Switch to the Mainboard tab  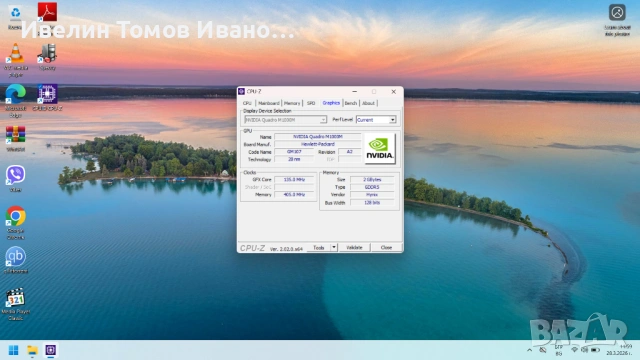[269, 103]
